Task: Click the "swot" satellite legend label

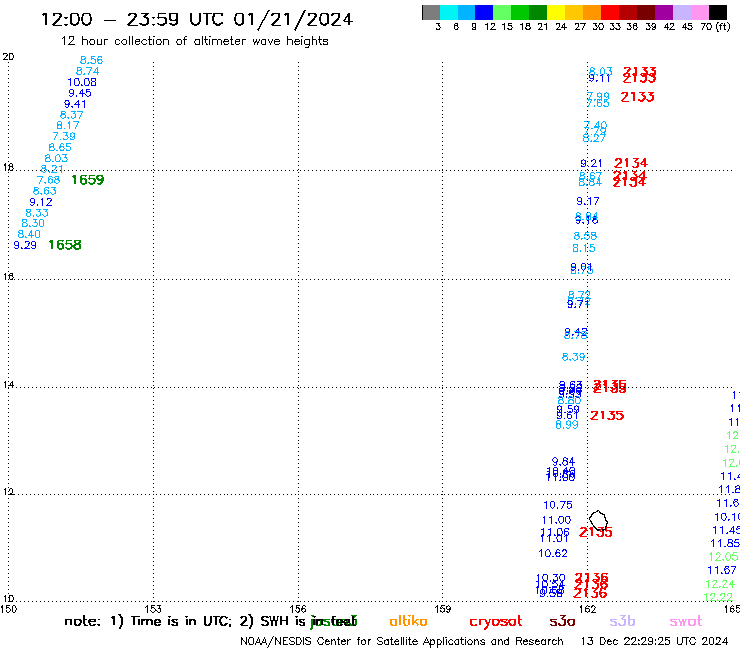Action: (x=686, y=622)
